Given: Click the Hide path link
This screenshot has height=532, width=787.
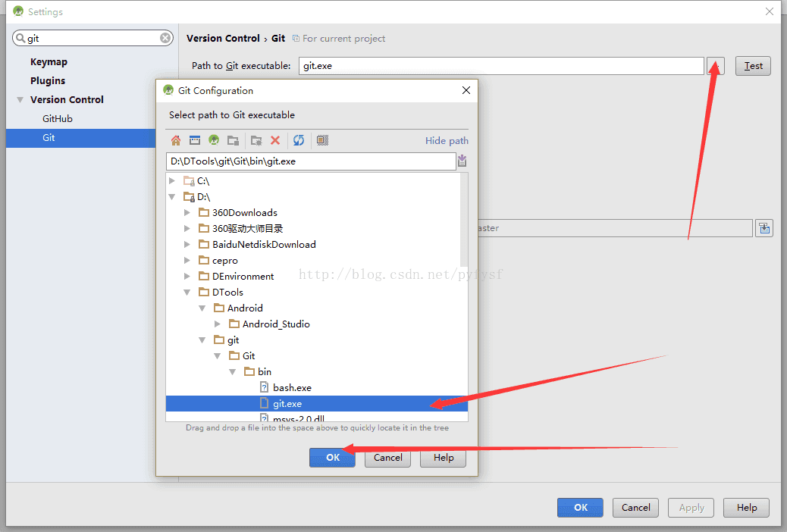Looking at the screenshot, I should [447, 141].
